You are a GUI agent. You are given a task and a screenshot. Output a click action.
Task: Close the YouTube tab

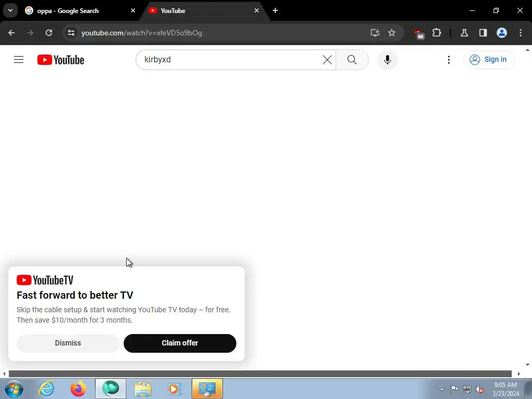point(257,10)
